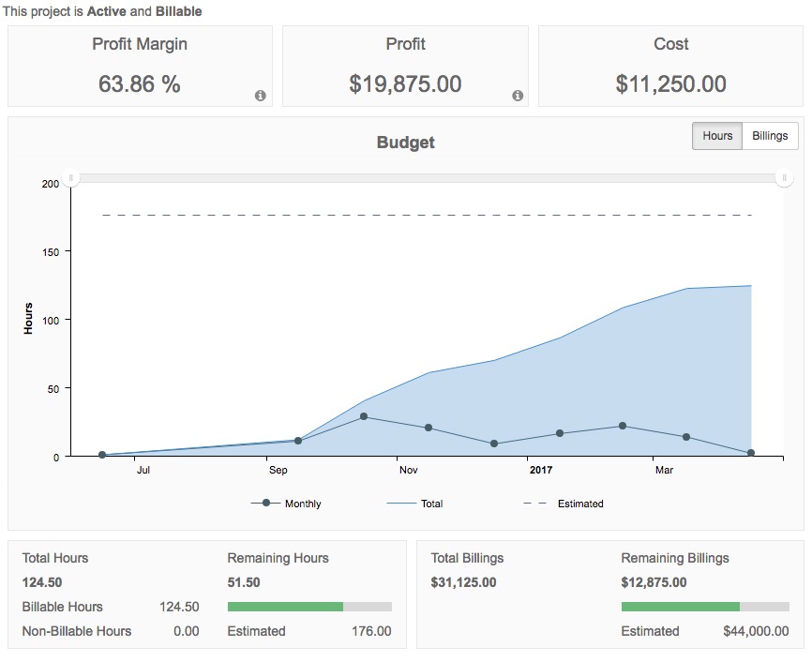Hide the Estimated line using the legend
Screen dimensions: 812x662
click(580, 504)
